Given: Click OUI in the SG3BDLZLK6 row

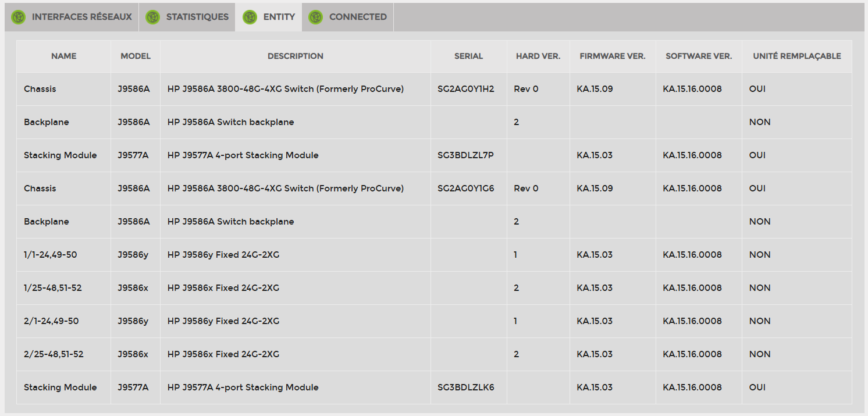Looking at the screenshot, I should [757, 387].
